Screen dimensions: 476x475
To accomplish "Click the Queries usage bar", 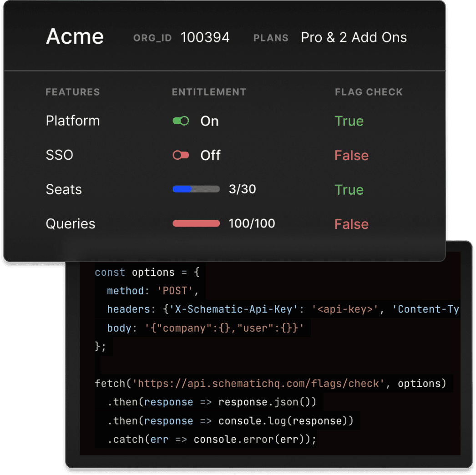I will click(x=196, y=223).
